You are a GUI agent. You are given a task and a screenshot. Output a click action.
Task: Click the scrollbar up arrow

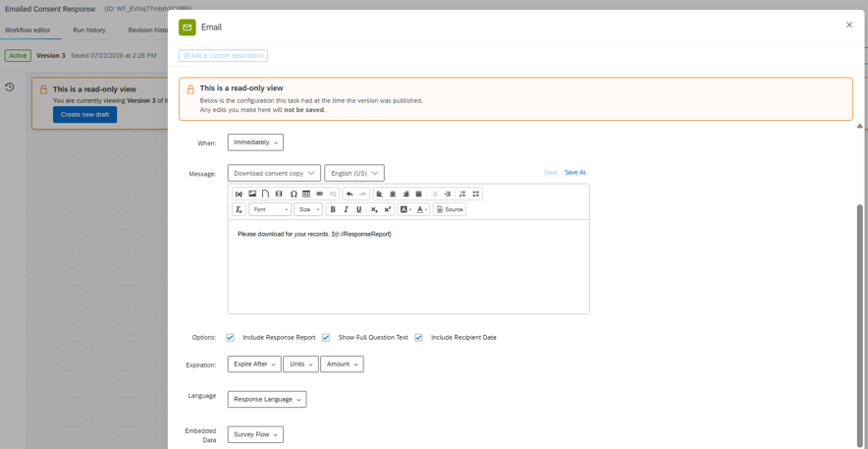point(860,126)
